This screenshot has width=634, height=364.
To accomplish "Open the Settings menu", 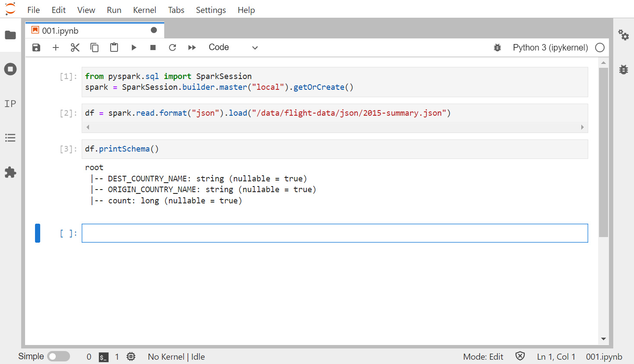I will [211, 10].
